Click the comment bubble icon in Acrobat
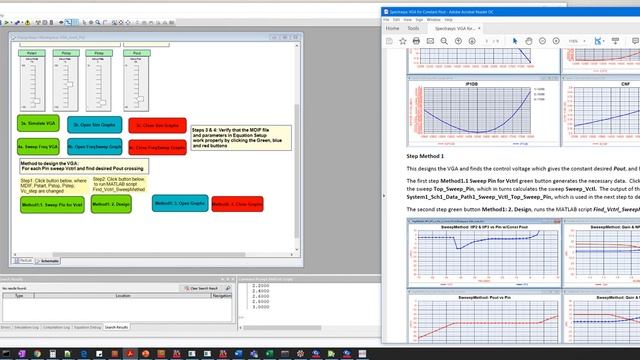Viewport: 640px width, 360px height. [635, 41]
